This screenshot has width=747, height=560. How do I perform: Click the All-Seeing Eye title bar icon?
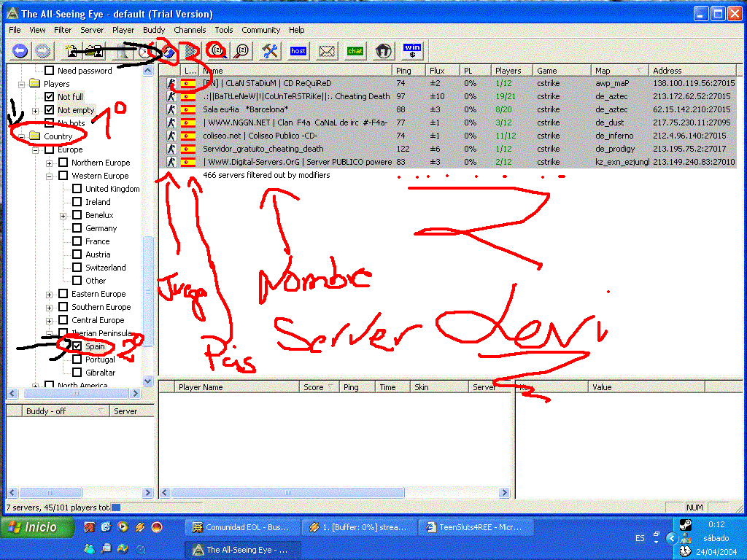[x=12, y=13]
